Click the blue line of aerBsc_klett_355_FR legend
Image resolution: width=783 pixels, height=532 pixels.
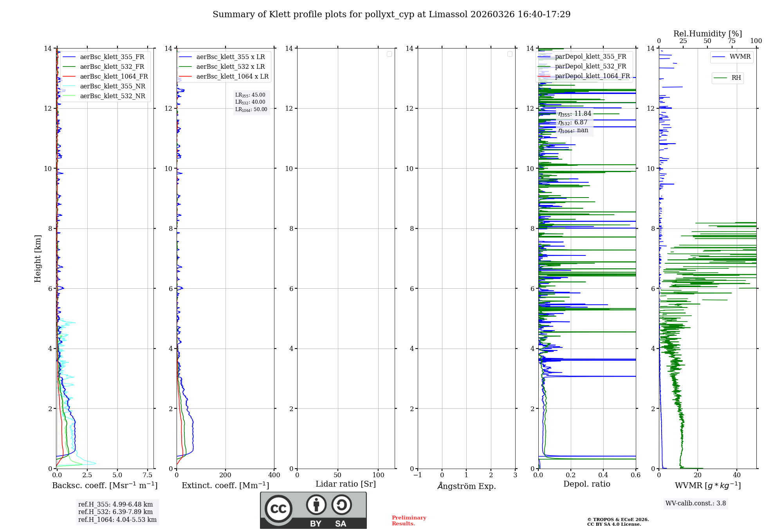tap(69, 57)
